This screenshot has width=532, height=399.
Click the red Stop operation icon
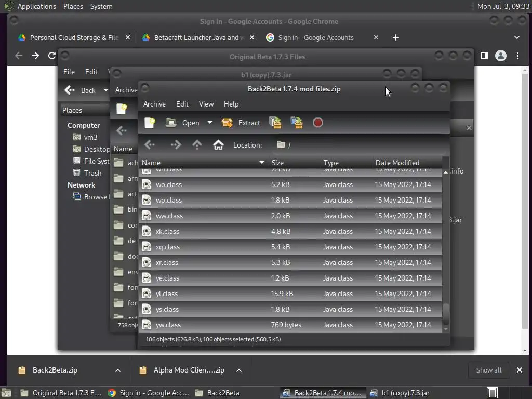pos(317,123)
